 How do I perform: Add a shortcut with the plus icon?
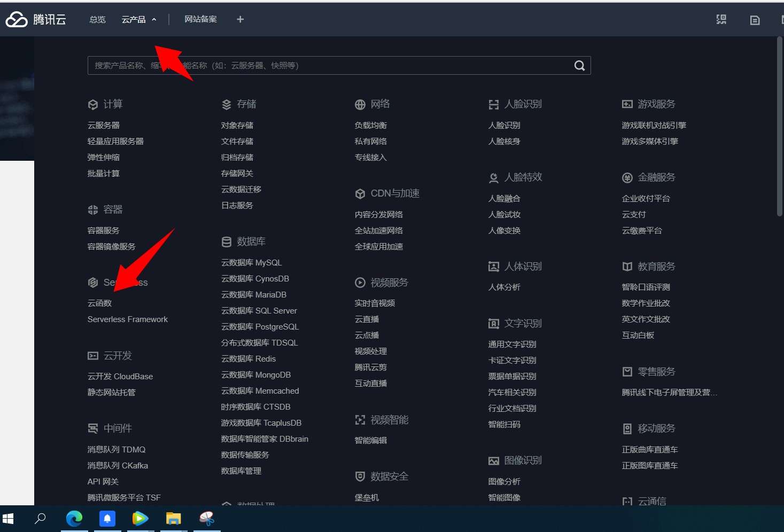coord(240,19)
